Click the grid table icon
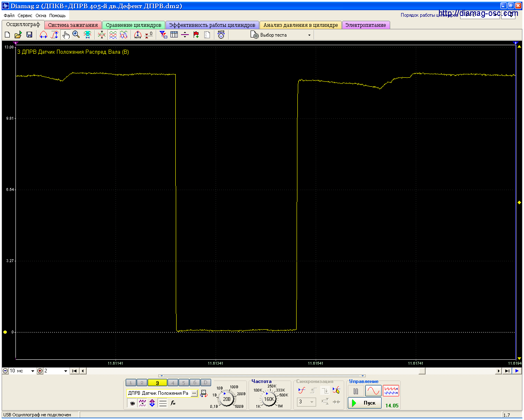The image size is (524, 420). click(174, 35)
